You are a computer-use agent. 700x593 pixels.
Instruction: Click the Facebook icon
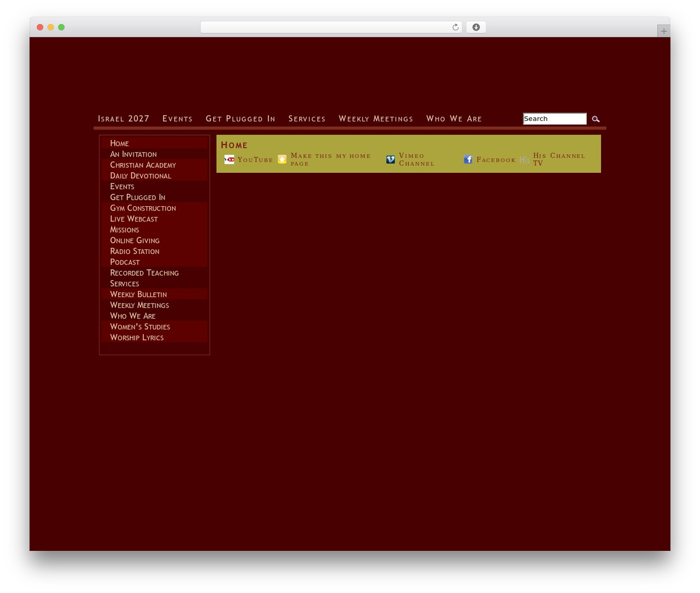point(468,159)
